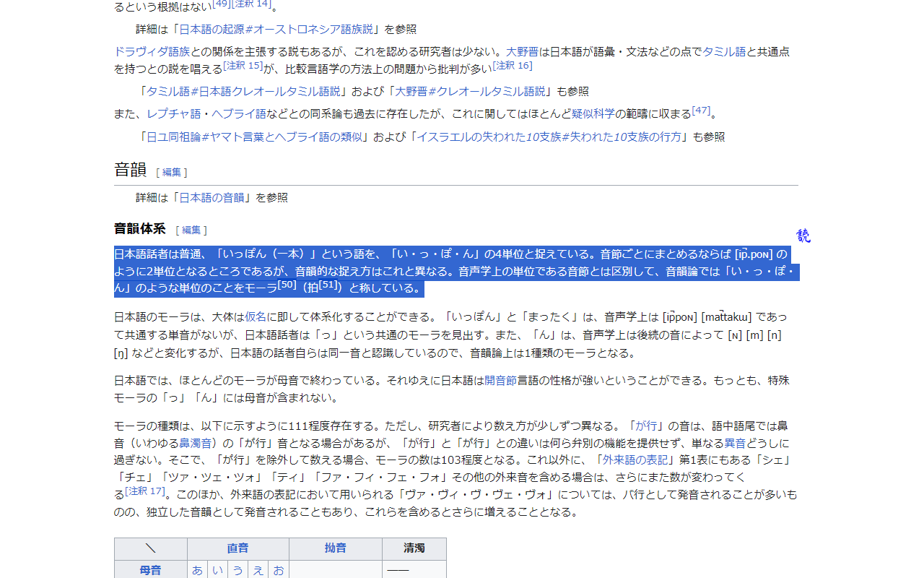924x578 pixels.
Task: Open footnote 注釈 16
Action: [513, 65]
